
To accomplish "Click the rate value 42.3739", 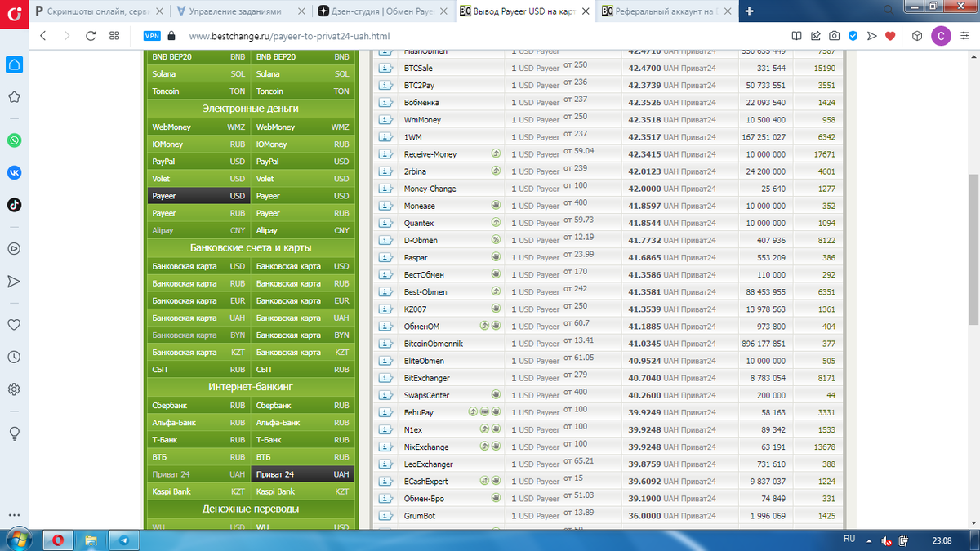I will tap(644, 86).
